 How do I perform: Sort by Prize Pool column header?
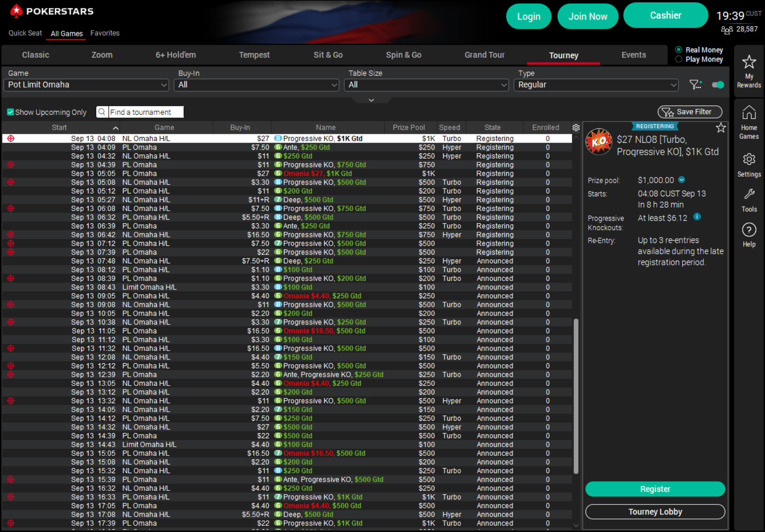409,127
